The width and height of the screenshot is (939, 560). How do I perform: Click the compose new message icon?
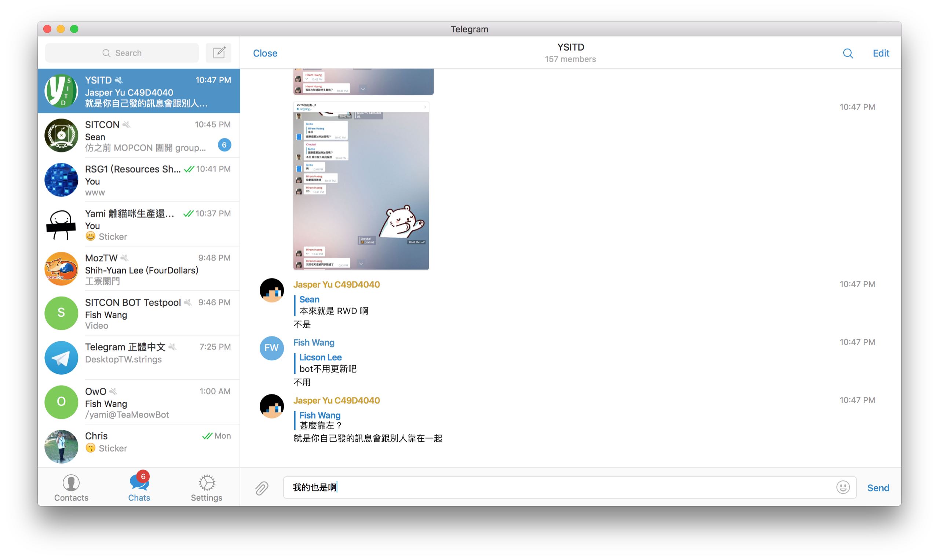pyautogui.click(x=219, y=53)
